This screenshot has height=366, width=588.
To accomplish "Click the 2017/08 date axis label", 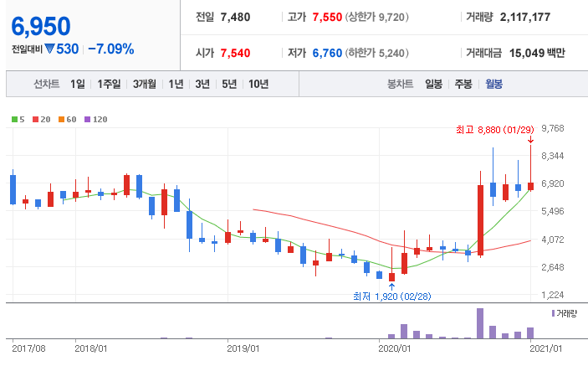I will click(28, 348).
